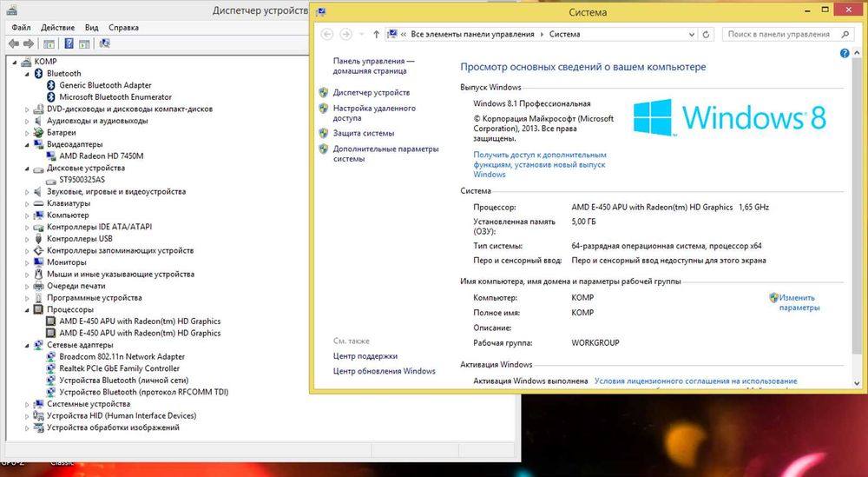Image resolution: width=868 pixels, height=477 pixels.
Task: Click the Мониторы category icon
Action: [38, 262]
